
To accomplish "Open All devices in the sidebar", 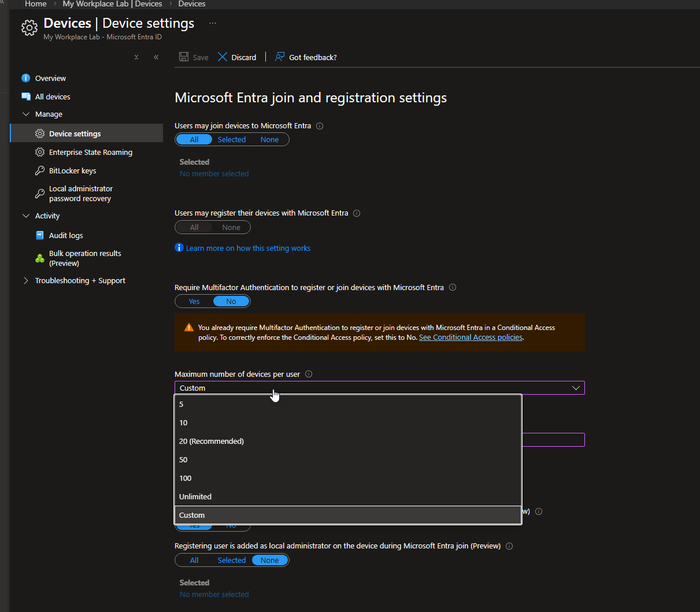I will coord(53,97).
